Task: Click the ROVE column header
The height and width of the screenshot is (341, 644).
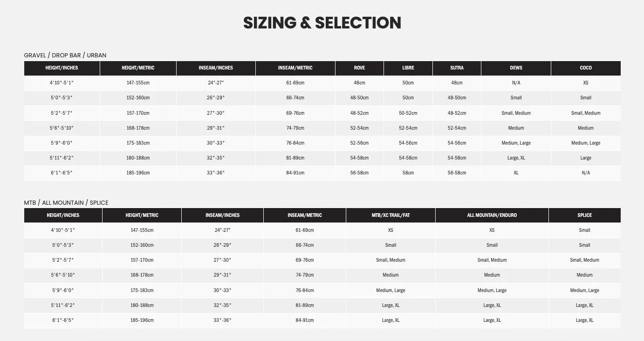Action: (x=359, y=68)
